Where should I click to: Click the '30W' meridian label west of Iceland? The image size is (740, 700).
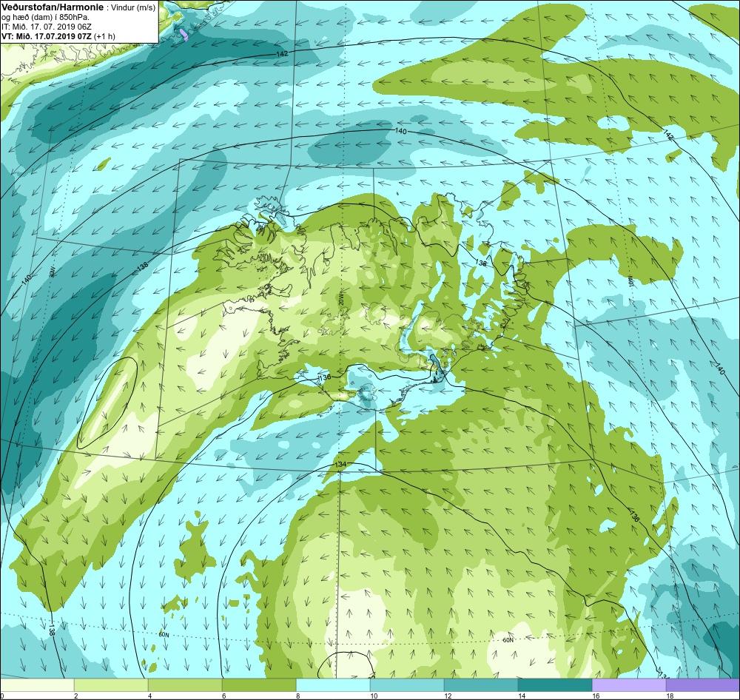52,272
